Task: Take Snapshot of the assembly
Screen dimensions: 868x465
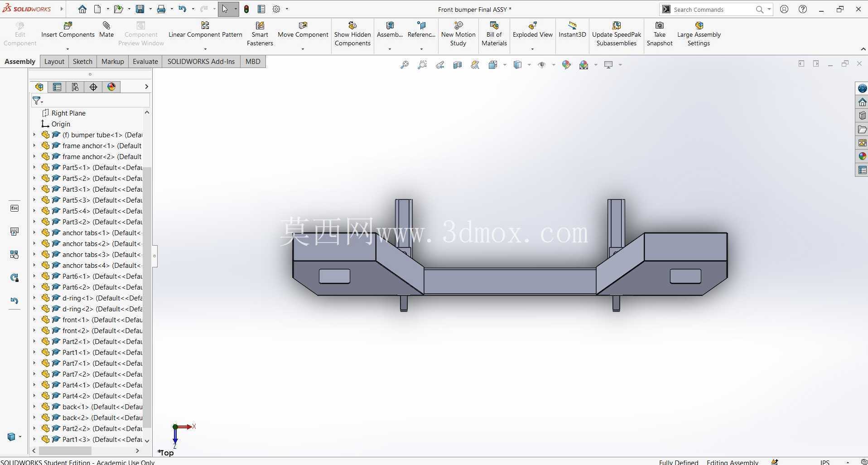Action: (x=660, y=34)
